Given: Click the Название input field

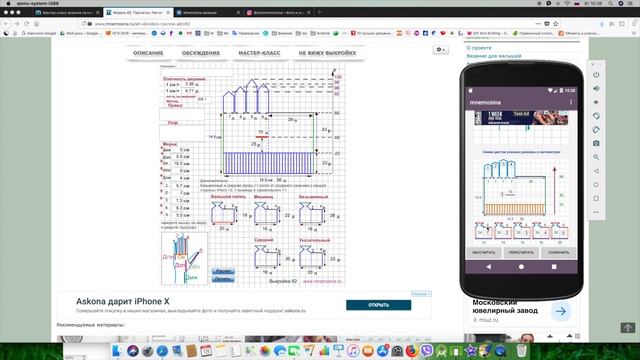Looking at the screenshot, I should click(x=197, y=73).
